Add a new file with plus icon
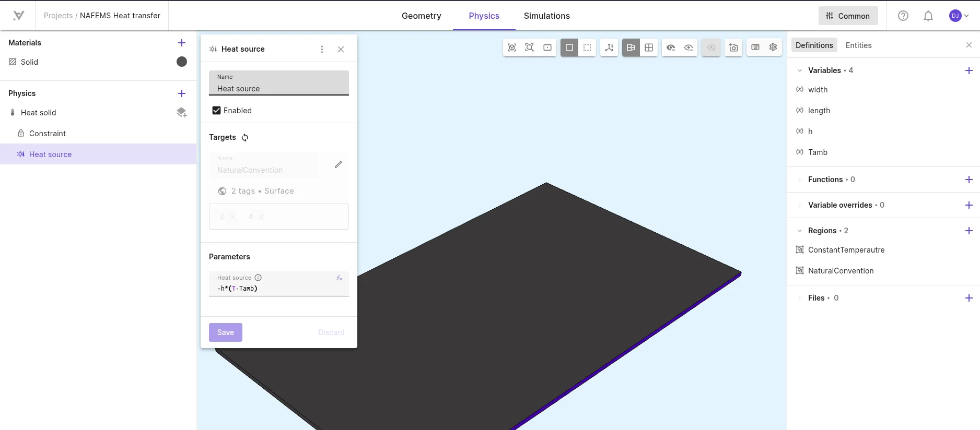The image size is (980, 430). (969, 298)
